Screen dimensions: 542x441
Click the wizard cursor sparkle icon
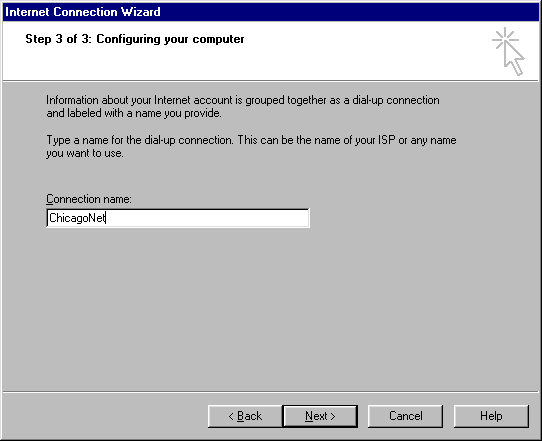[x=508, y=51]
